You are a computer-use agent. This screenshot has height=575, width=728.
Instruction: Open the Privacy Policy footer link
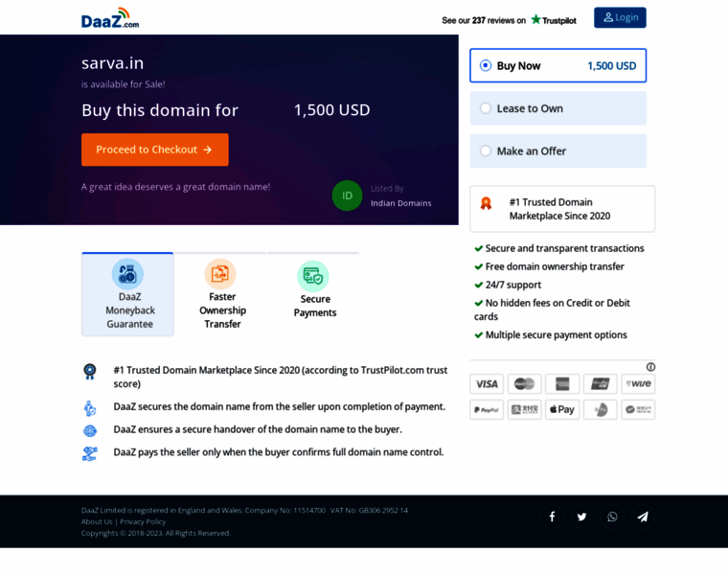[143, 521]
